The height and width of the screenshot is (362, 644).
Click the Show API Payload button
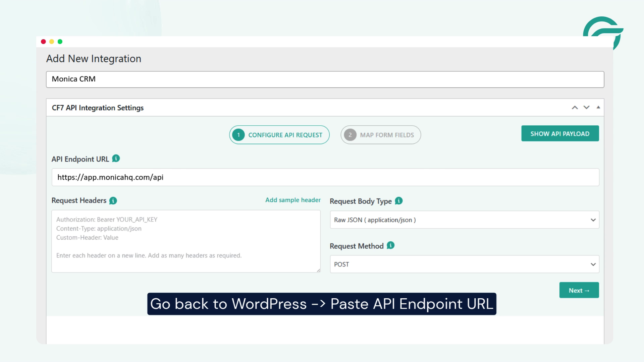(x=560, y=133)
